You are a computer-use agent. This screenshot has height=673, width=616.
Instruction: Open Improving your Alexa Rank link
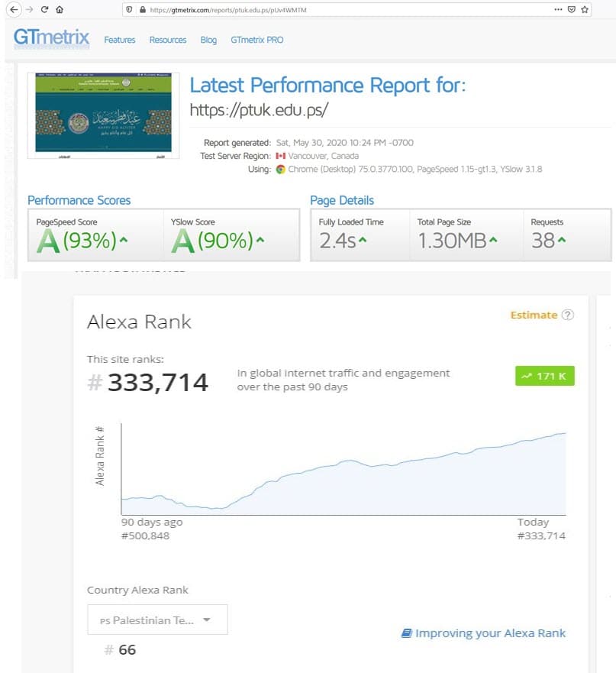pyautogui.click(x=484, y=633)
